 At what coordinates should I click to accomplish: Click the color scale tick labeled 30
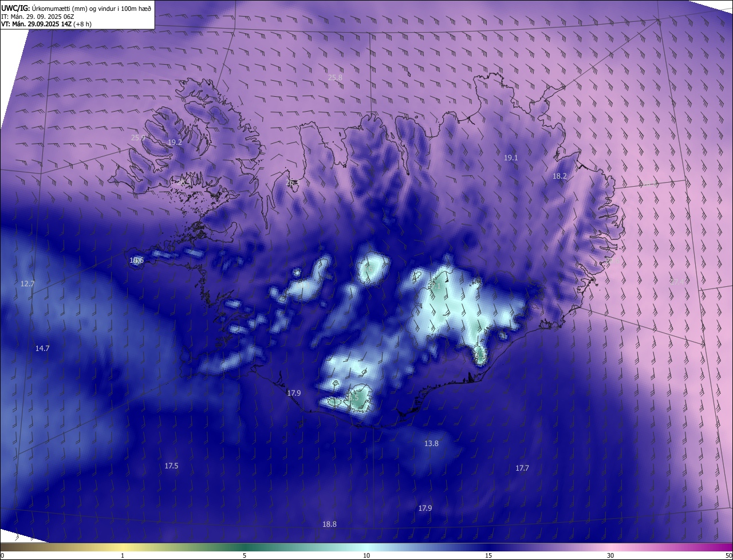[610, 555]
